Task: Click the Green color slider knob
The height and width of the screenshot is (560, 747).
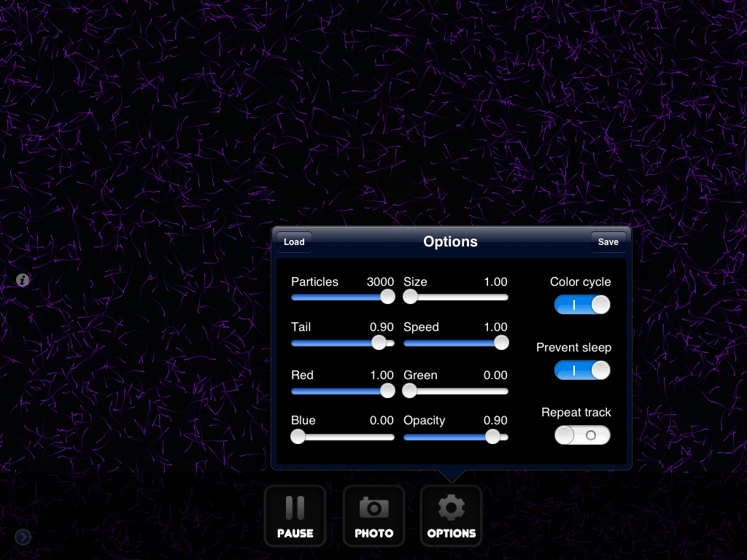Action: (409, 391)
